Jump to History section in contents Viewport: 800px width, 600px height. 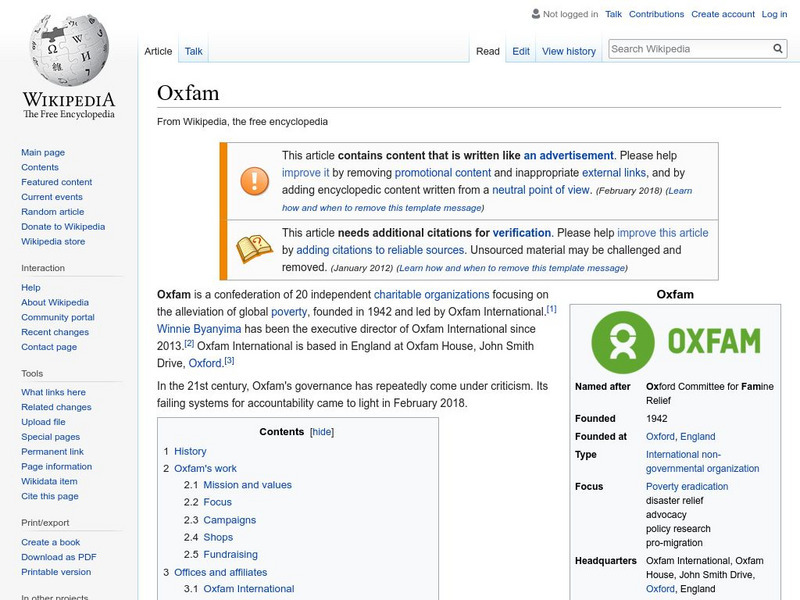pyautogui.click(x=190, y=451)
